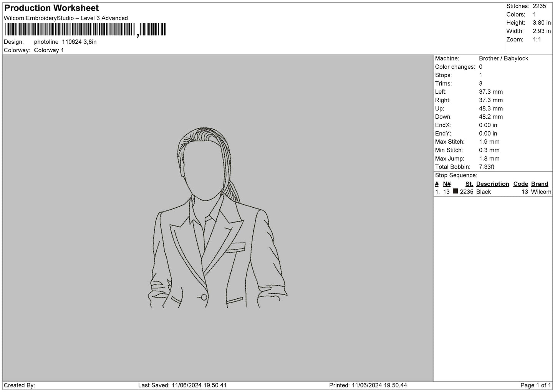Click the Stops label

[443, 75]
